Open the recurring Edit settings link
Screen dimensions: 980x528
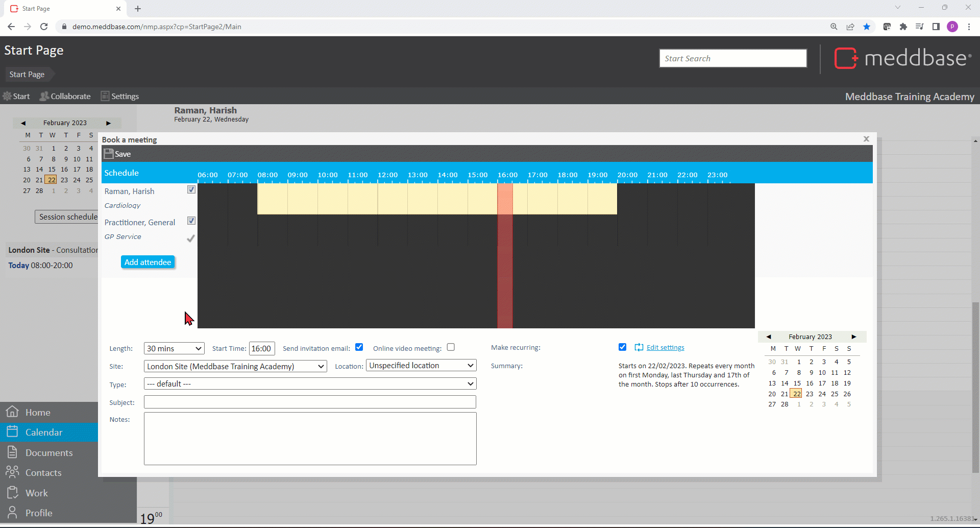pyautogui.click(x=665, y=347)
